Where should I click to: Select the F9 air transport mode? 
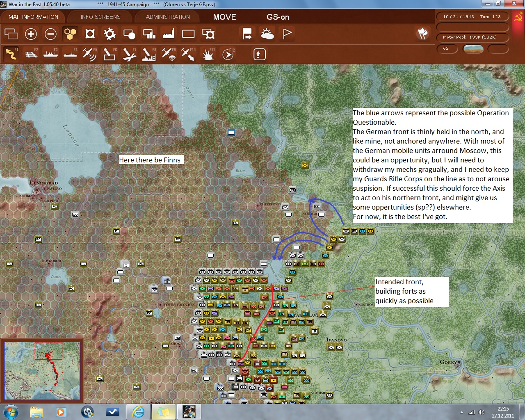169,54
